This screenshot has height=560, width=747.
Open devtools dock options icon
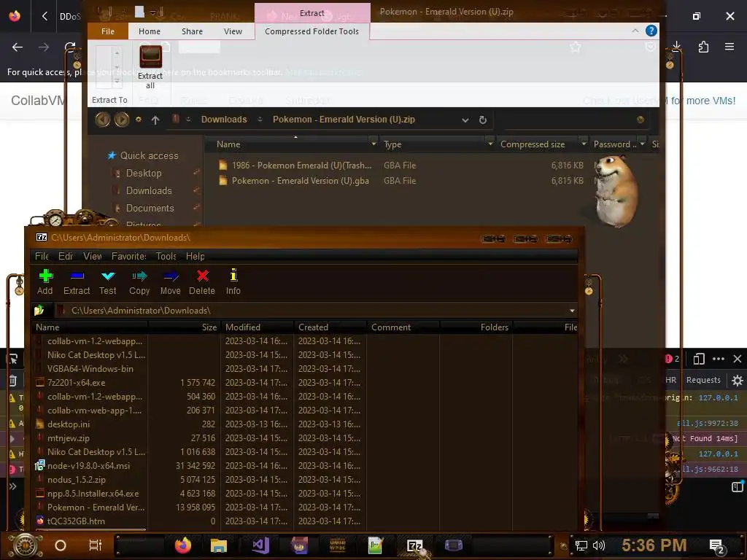(x=699, y=359)
